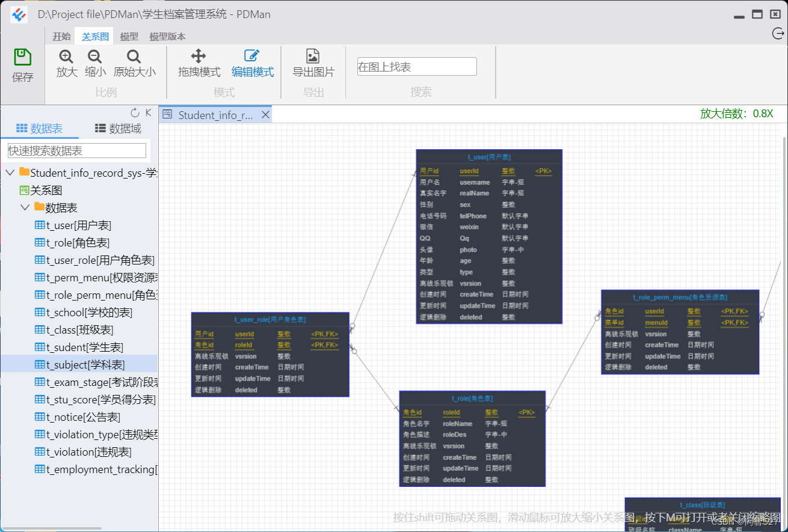This screenshot has width=788, height=532.
Task: Select t_role[角色表] in the tree
Action: pos(73,243)
